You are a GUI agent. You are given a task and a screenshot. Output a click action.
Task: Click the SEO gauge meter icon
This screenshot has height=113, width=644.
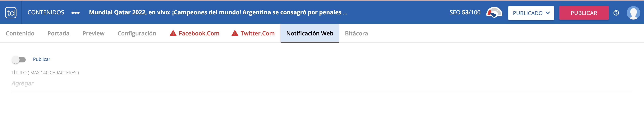point(494,12)
